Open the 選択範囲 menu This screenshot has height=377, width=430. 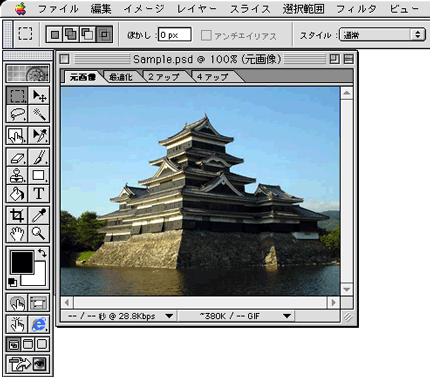point(303,9)
